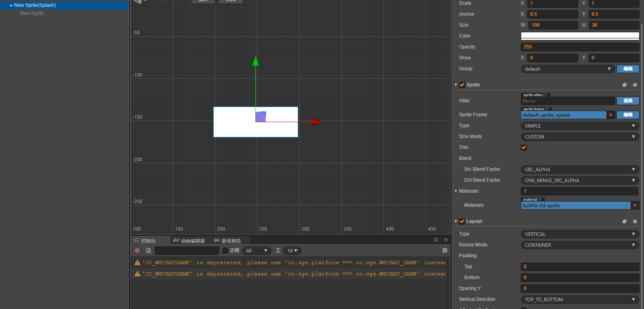Clear the console with the red clear icon
The width and height of the screenshot is (644, 309).
137,250
